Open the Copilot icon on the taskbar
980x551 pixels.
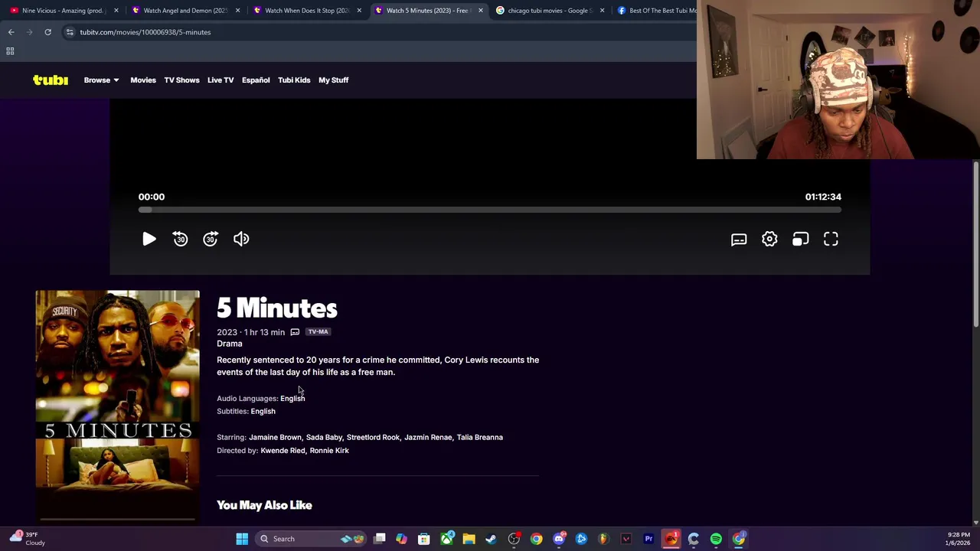(401, 539)
